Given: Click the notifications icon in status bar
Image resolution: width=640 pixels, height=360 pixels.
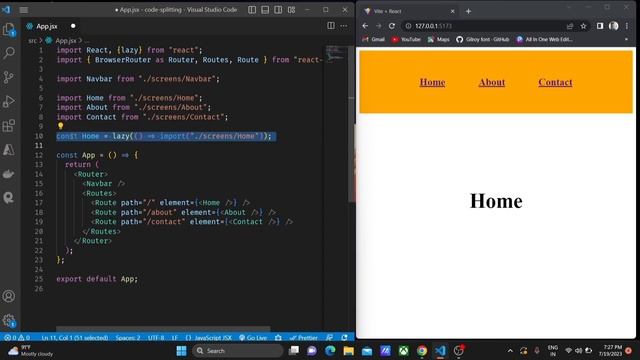Looking at the screenshot, I should point(344,338).
